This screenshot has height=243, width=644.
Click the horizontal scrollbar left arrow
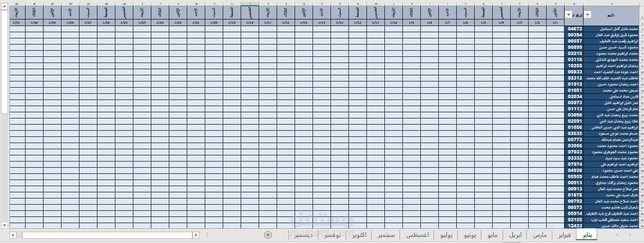tap(13, 235)
